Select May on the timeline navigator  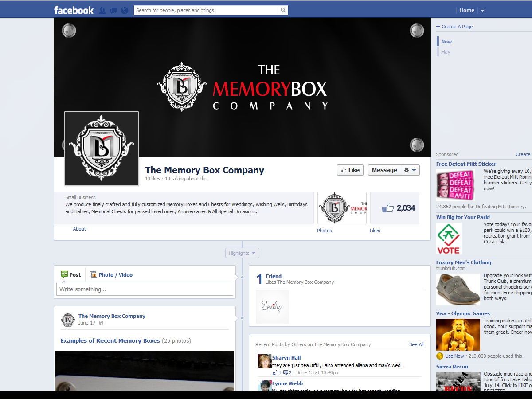pyautogui.click(x=446, y=52)
